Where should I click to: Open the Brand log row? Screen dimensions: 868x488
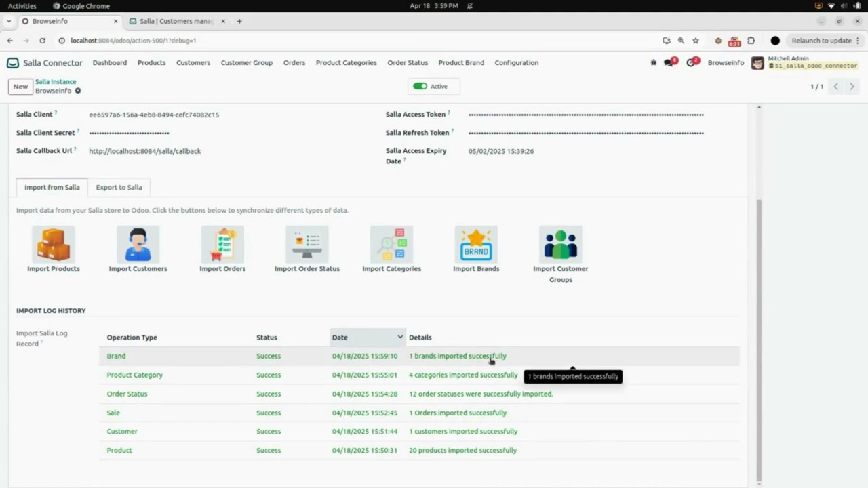point(419,356)
